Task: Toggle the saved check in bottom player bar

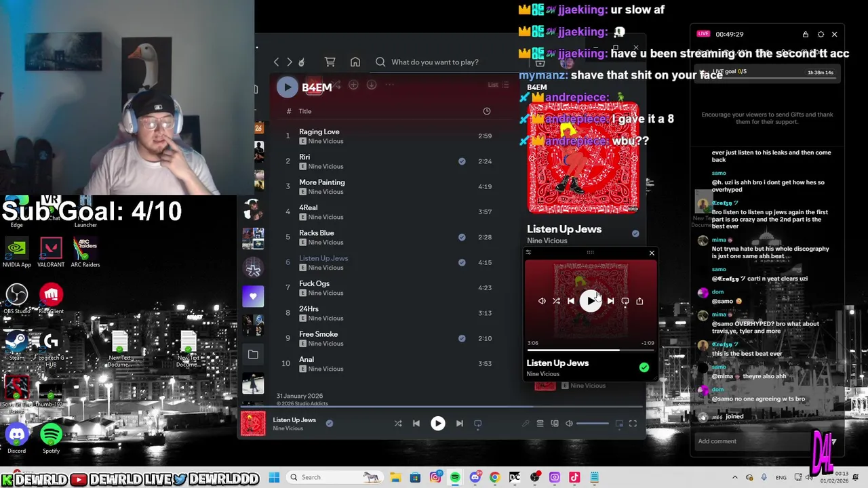Action: (329, 424)
